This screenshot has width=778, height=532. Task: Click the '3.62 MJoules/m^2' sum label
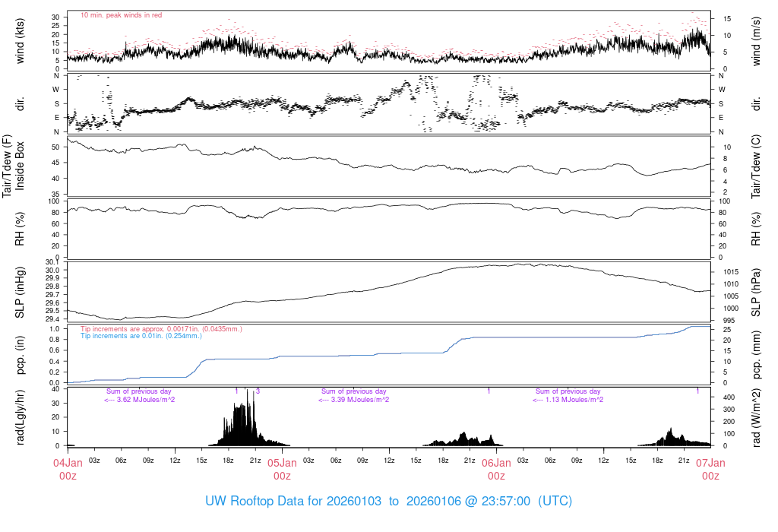(x=140, y=400)
